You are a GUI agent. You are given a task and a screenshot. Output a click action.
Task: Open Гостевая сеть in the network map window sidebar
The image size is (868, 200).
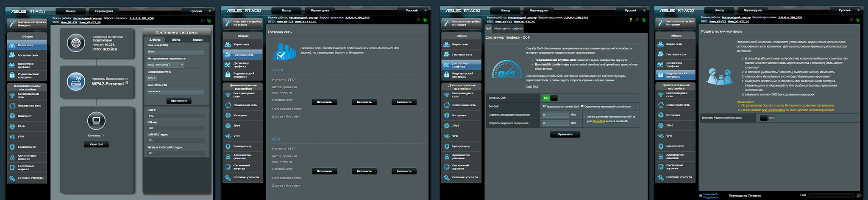click(27, 55)
